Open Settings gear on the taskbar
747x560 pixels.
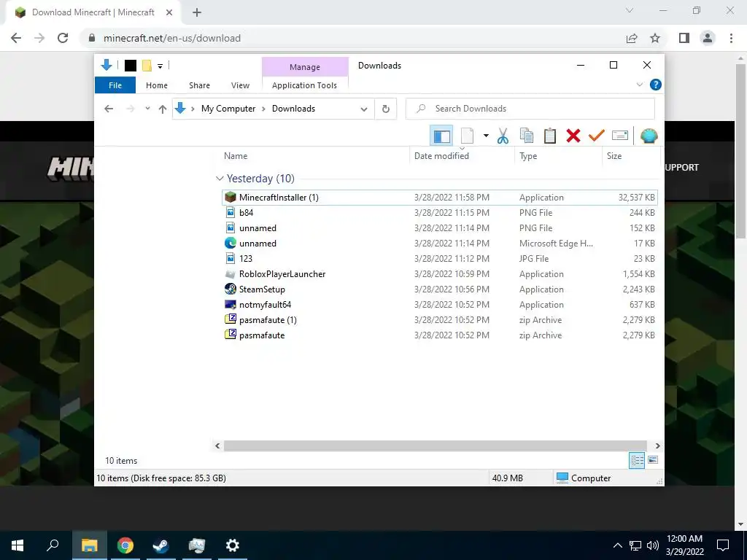click(x=233, y=545)
